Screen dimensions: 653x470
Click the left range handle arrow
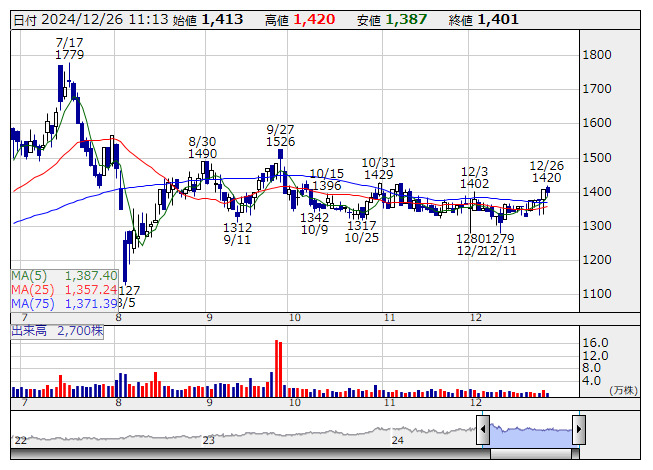click(483, 431)
